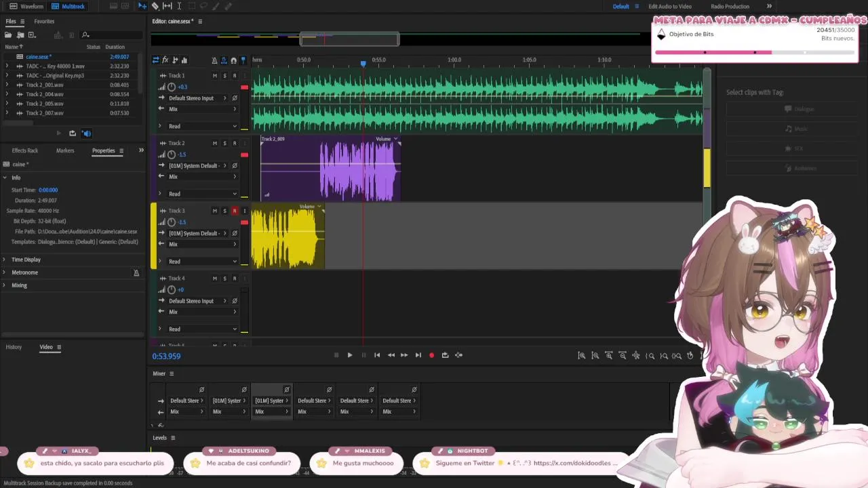868x488 pixels.
Task: Open the History tab
Action: click(14, 347)
